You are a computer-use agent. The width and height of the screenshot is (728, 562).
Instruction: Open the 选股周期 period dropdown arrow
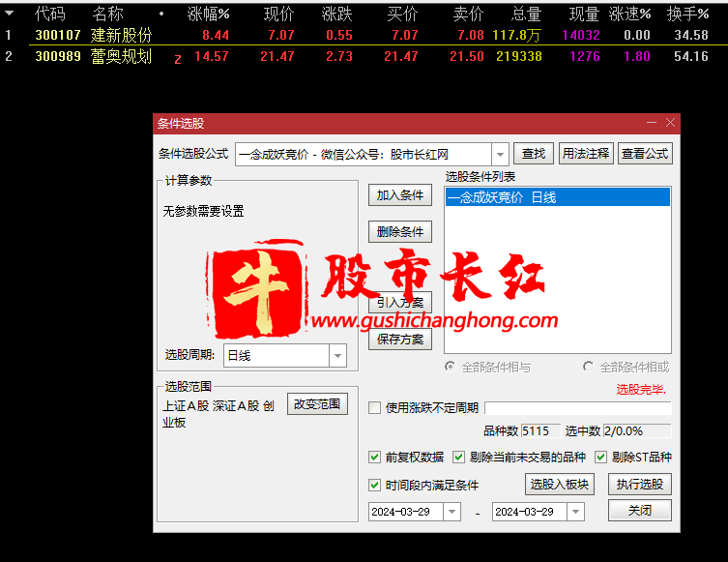click(337, 356)
